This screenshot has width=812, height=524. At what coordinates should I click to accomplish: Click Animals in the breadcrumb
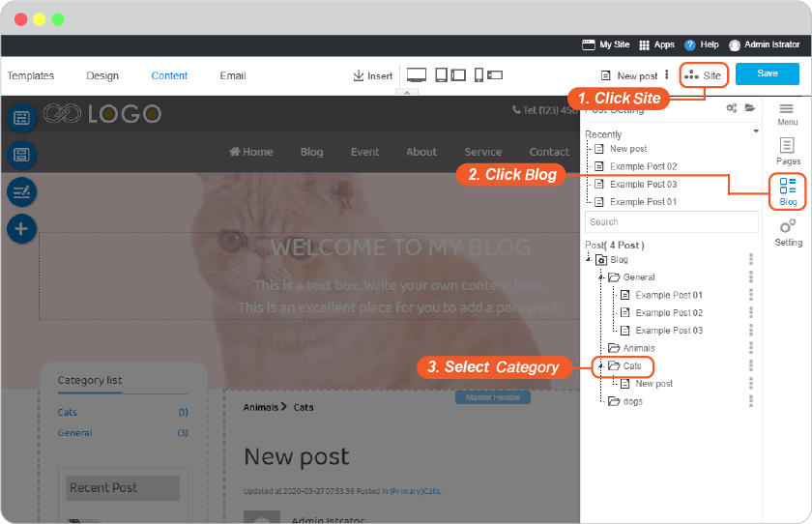pos(261,407)
